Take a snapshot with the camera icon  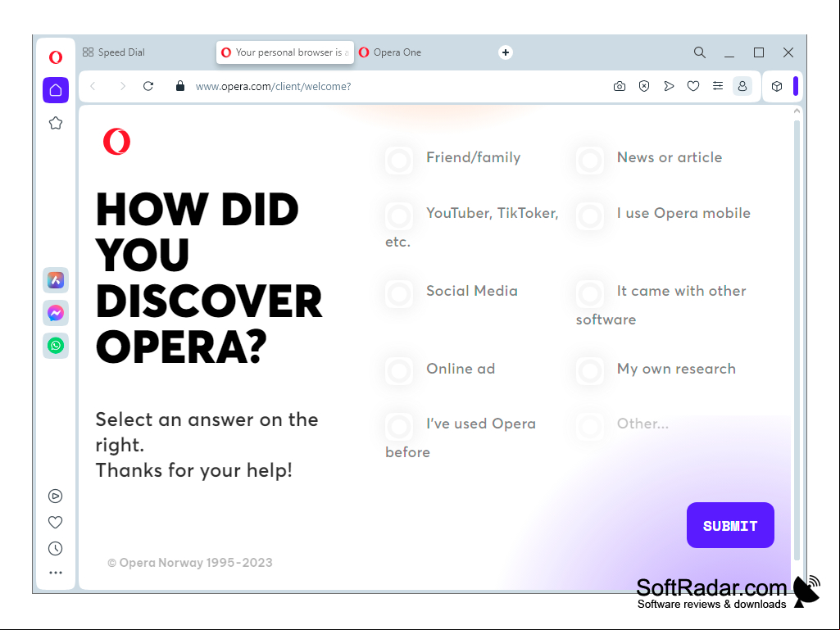pyautogui.click(x=620, y=86)
